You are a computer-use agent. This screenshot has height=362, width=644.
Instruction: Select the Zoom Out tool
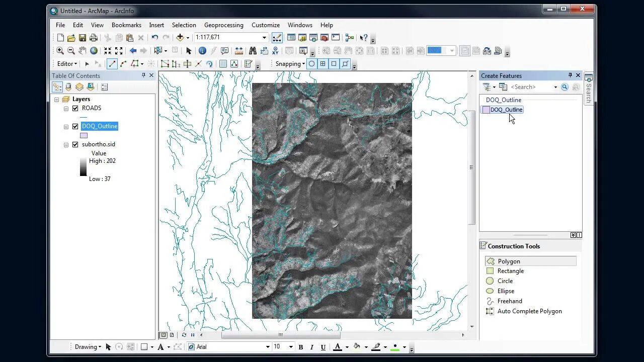click(71, 51)
